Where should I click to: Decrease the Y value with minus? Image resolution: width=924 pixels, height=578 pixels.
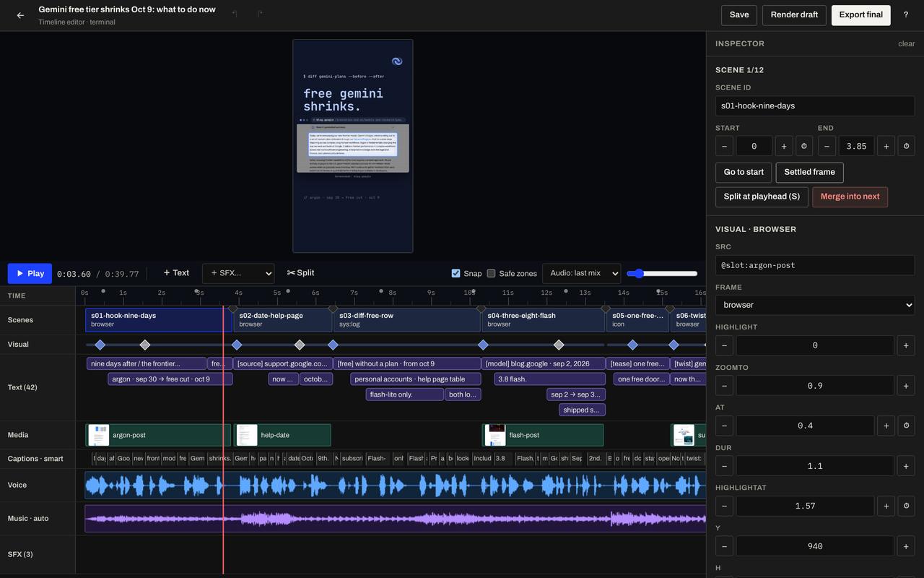coord(725,546)
